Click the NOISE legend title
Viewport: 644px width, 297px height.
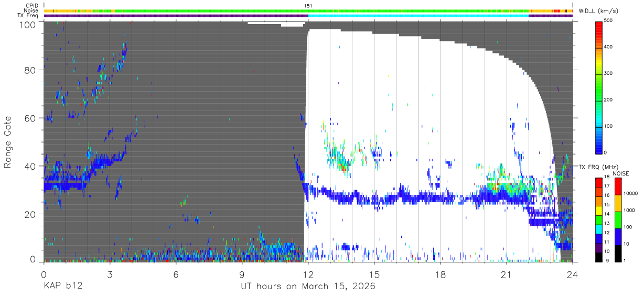(x=621, y=173)
